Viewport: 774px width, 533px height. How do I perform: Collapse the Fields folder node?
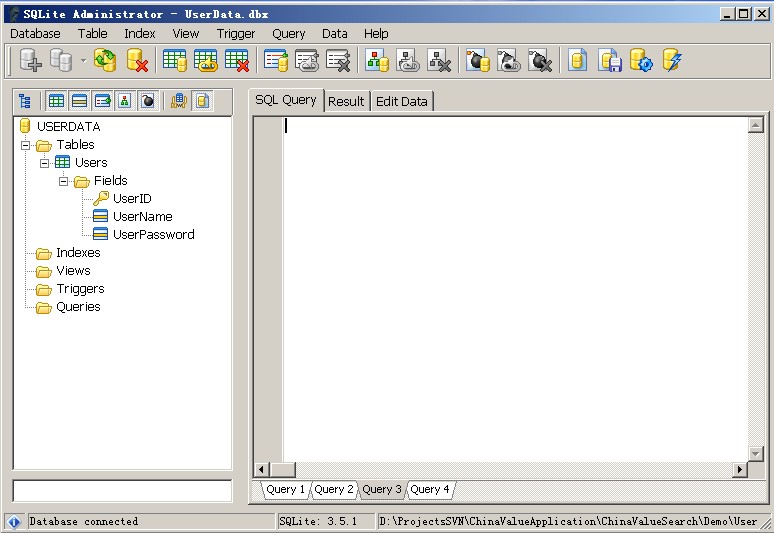(63, 181)
